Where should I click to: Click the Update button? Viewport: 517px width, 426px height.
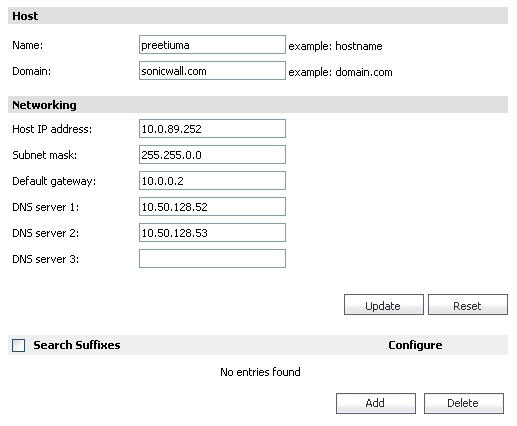(384, 305)
